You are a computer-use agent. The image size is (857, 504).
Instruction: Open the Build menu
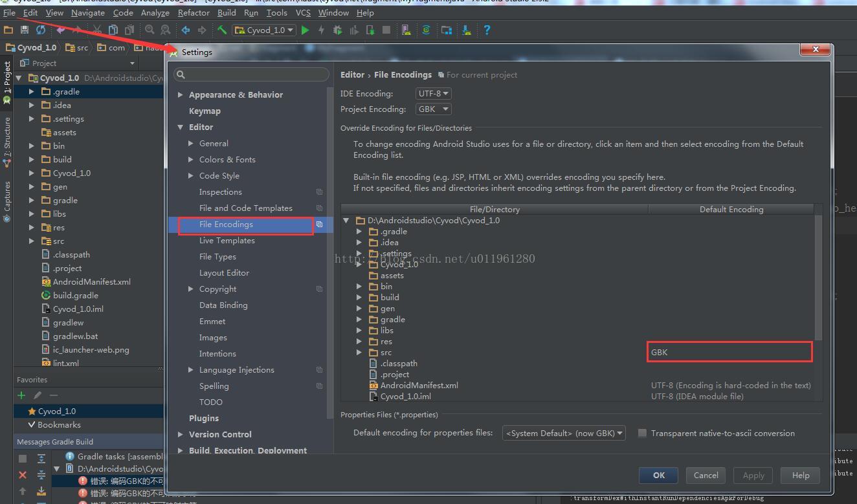tap(227, 12)
